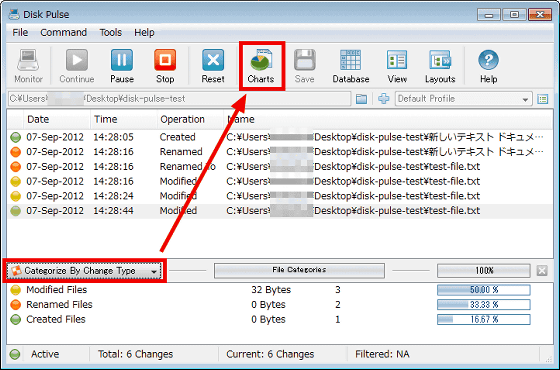Click the profile list icon beside Default Profile

543,99
